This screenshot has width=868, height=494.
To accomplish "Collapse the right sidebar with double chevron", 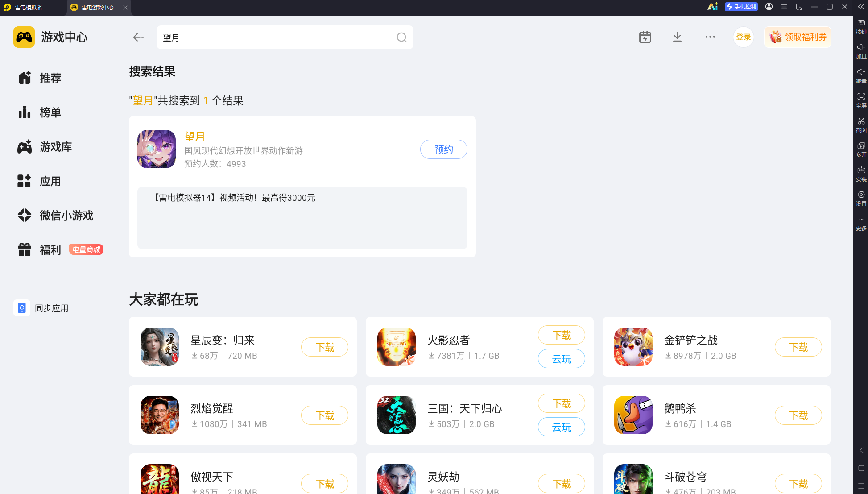I will pos(860,7).
